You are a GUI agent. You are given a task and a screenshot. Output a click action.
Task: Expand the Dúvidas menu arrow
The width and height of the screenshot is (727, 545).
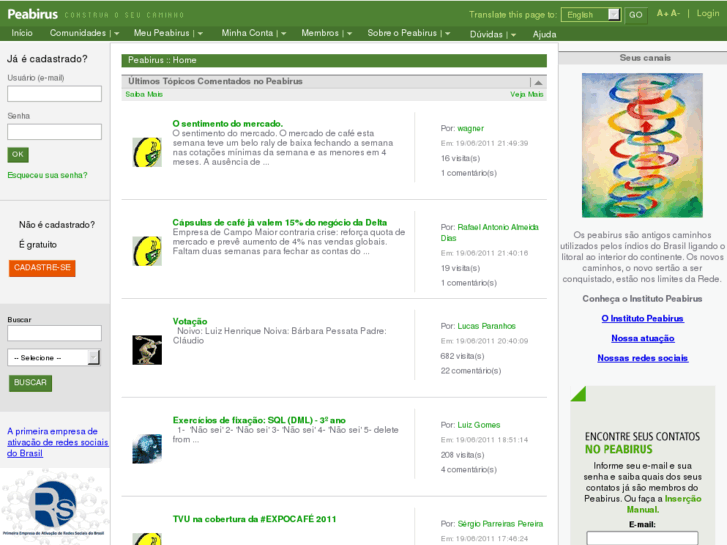pyautogui.click(x=513, y=35)
